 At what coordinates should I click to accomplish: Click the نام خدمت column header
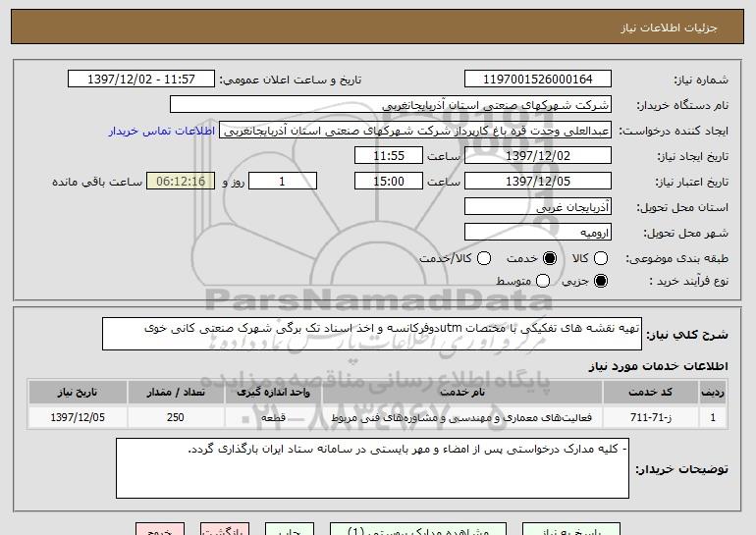click(461, 393)
